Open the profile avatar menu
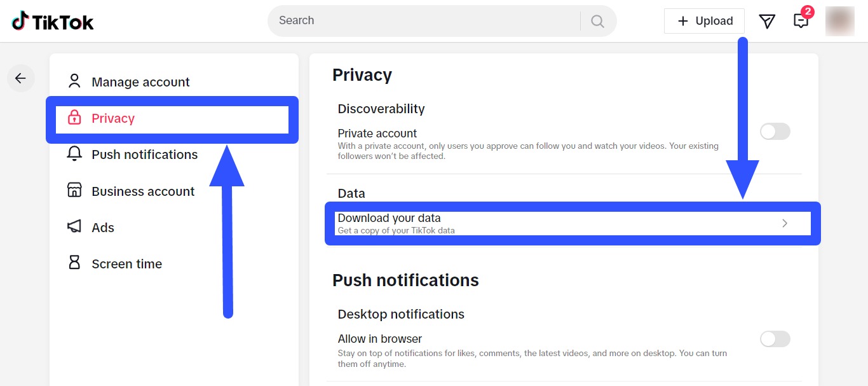This screenshot has height=386, width=868. click(839, 21)
